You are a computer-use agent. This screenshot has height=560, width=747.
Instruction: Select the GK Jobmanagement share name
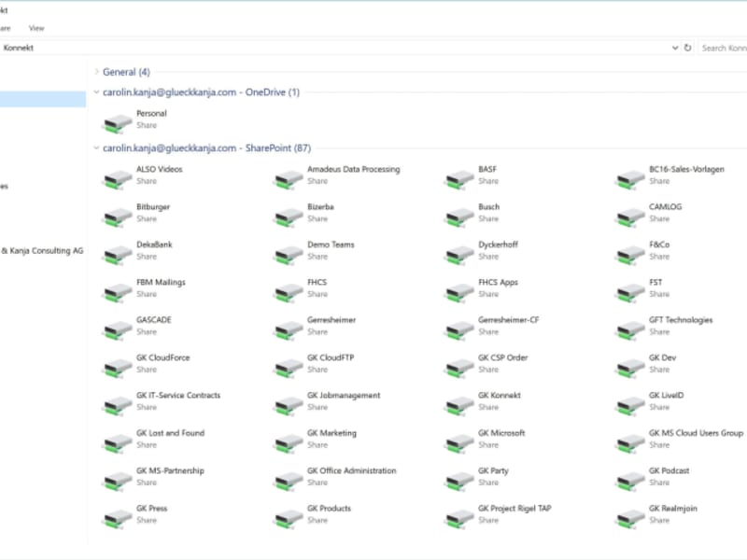point(344,395)
